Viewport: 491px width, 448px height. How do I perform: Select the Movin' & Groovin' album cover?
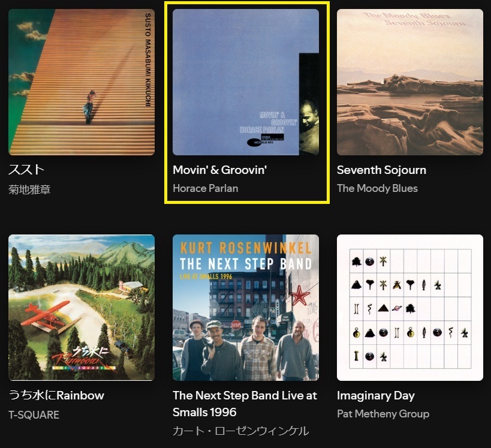pyautogui.click(x=246, y=82)
